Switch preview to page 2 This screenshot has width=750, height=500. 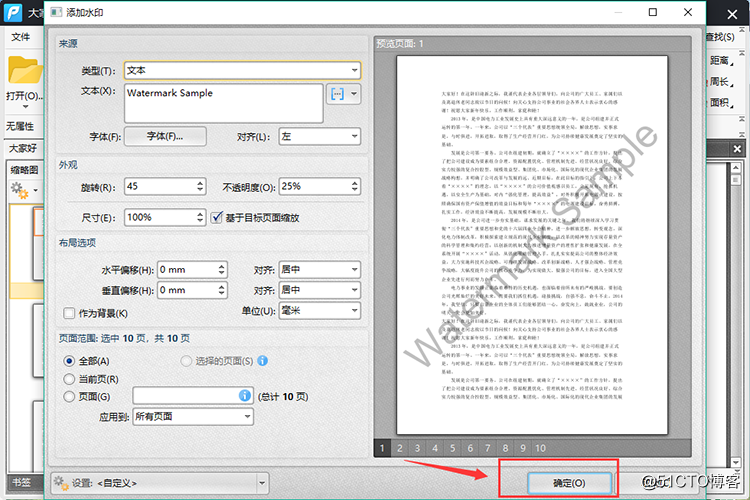pos(399,448)
